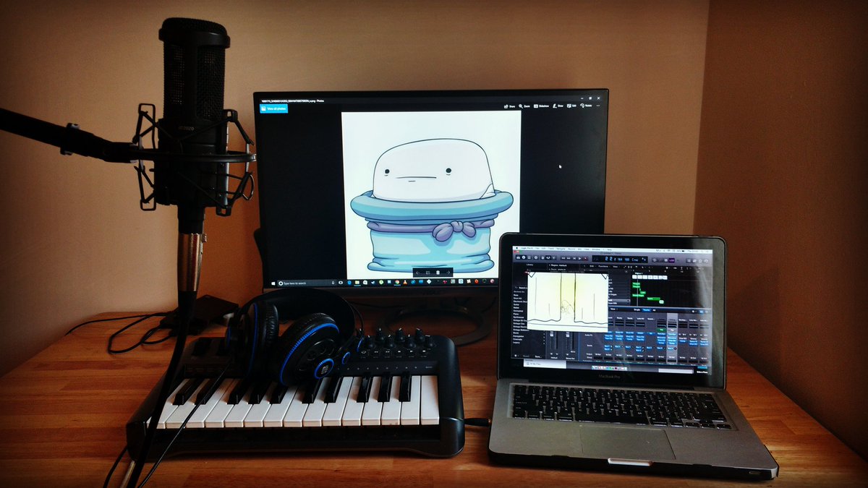
Task: Click the taskbar microphone icon
Action: coord(333,283)
